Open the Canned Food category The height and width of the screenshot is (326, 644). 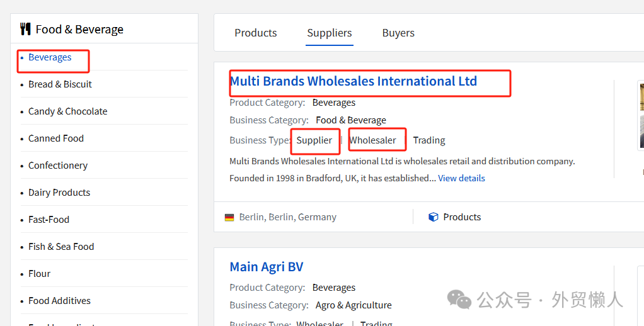[x=55, y=138]
